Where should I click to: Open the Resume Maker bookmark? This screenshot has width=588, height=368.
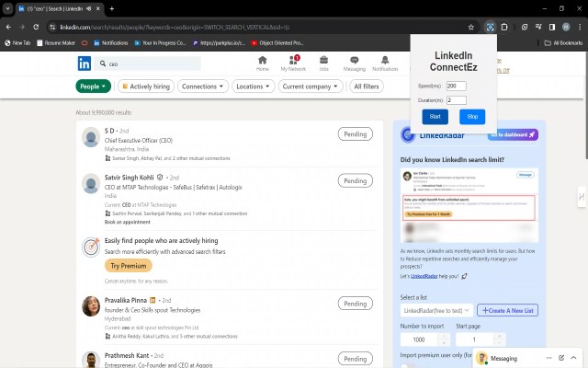tap(56, 43)
